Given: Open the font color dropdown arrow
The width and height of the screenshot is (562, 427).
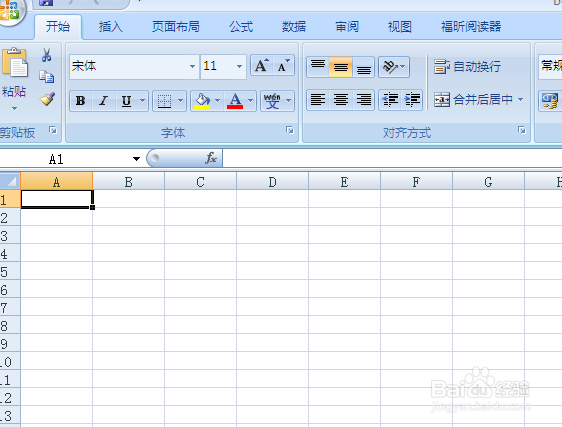Looking at the screenshot, I should (x=251, y=101).
